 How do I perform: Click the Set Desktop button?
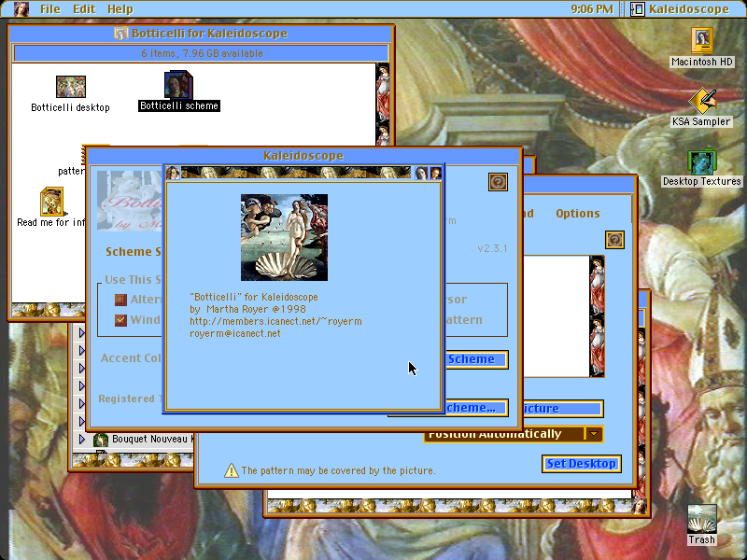point(581,463)
